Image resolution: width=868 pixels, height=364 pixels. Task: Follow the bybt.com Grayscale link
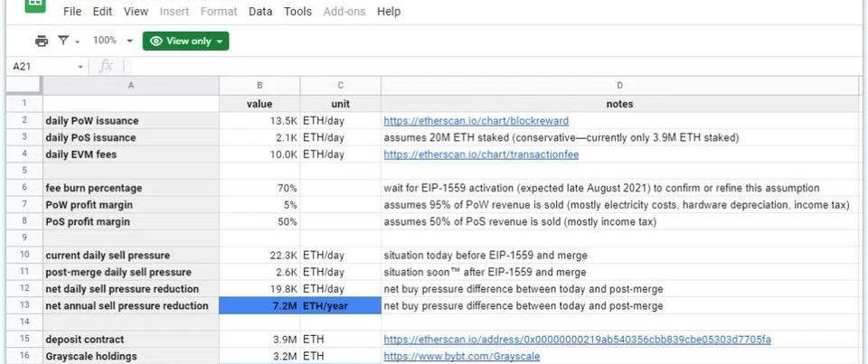point(462,356)
